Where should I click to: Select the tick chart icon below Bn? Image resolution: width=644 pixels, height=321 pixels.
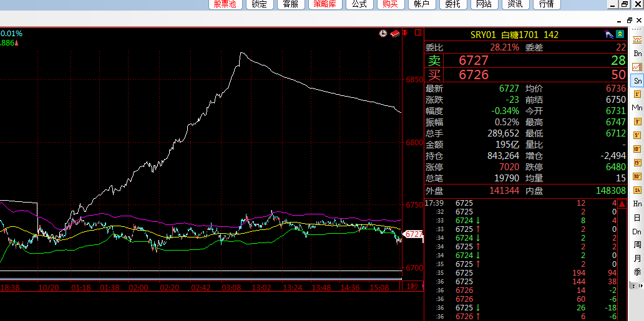pos(637,67)
